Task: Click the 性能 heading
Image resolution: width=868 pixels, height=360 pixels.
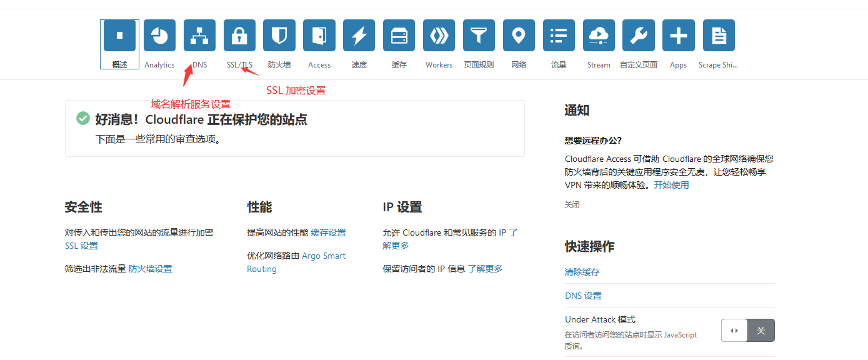Action: coord(260,207)
